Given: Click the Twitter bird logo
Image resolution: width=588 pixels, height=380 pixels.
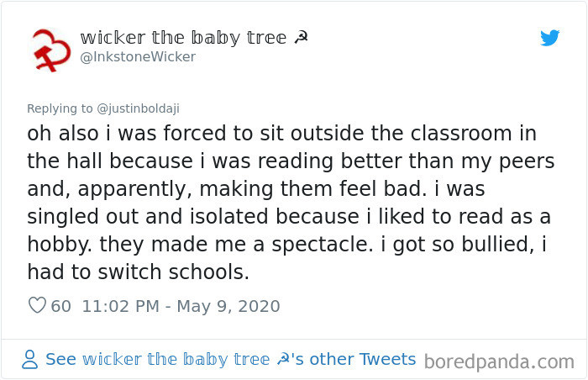Looking at the screenshot, I should (x=549, y=38).
